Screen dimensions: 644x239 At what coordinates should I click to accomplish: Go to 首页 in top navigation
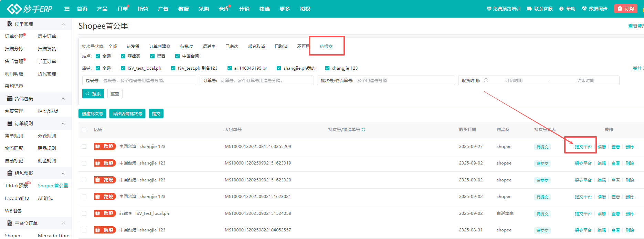[x=82, y=9]
